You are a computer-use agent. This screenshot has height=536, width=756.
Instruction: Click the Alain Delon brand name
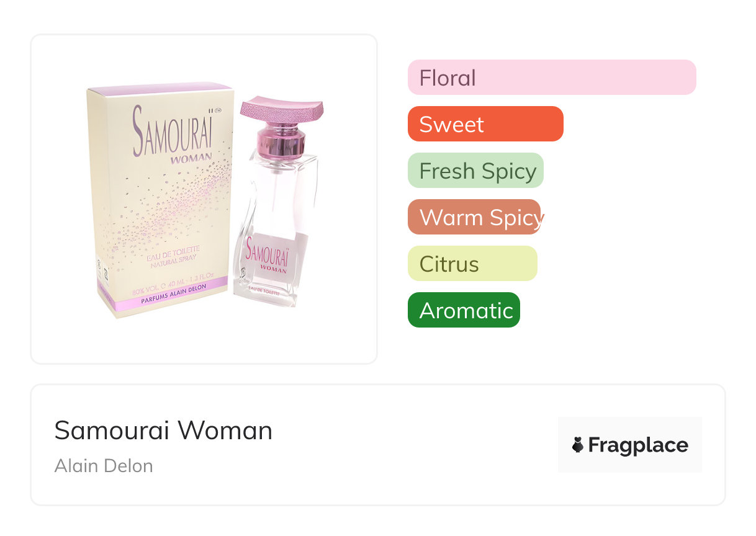[104, 465]
